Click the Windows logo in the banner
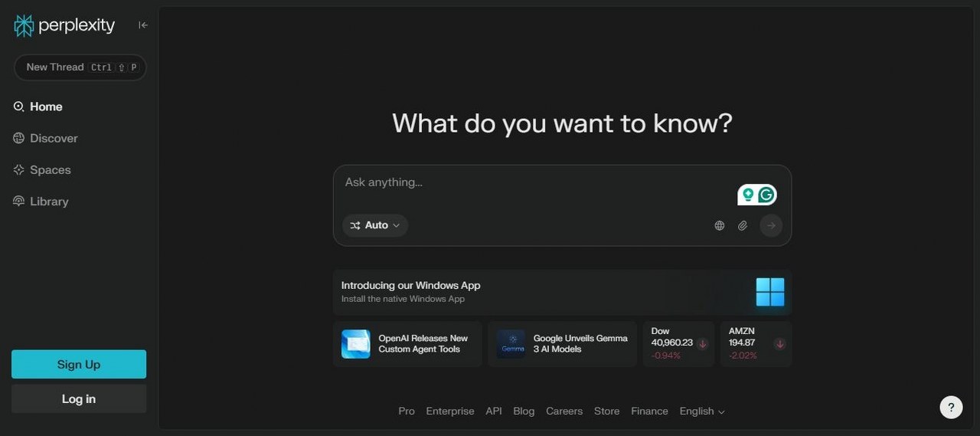Viewport: 980px width, 436px height. (x=770, y=292)
